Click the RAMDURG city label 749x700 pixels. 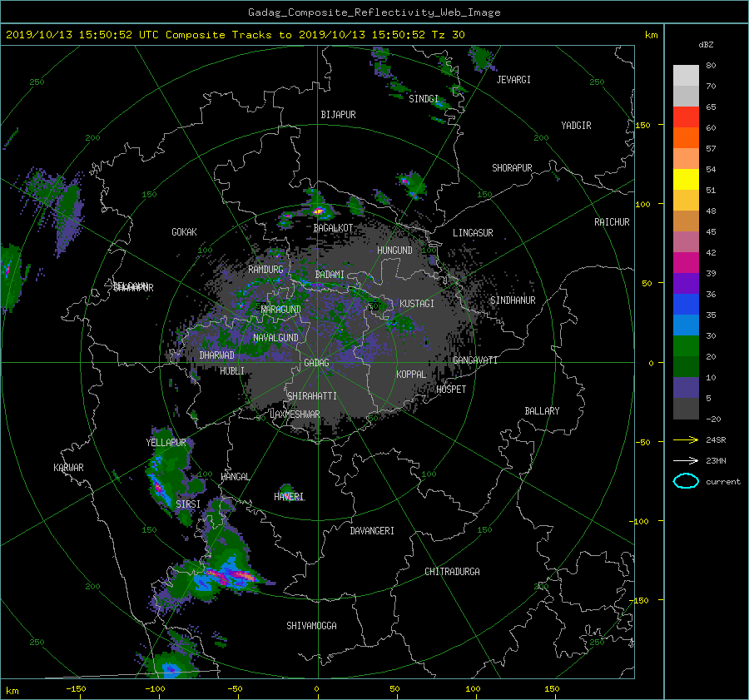coord(265,270)
